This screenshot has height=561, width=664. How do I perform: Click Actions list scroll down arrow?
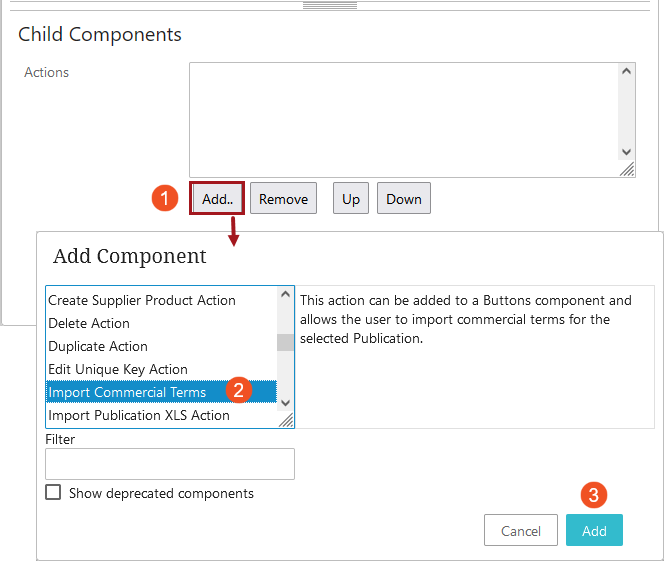[x=626, y=152]
